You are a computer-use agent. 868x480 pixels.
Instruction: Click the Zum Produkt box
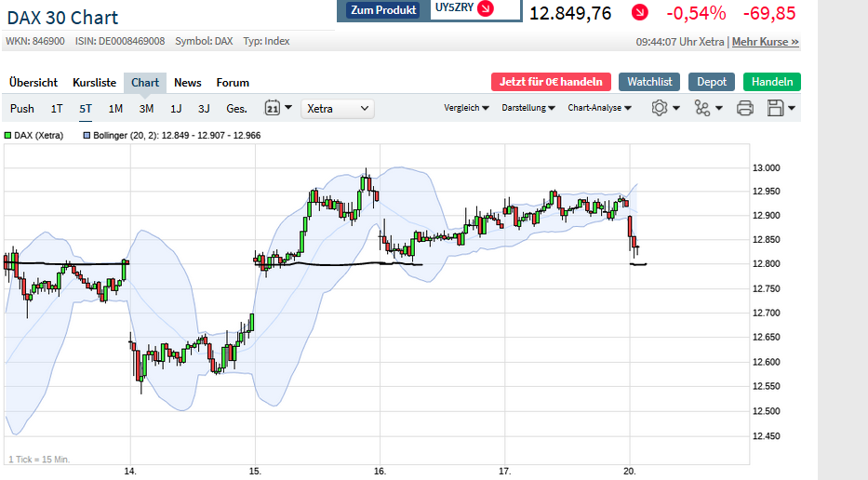[x=384, y=10]
